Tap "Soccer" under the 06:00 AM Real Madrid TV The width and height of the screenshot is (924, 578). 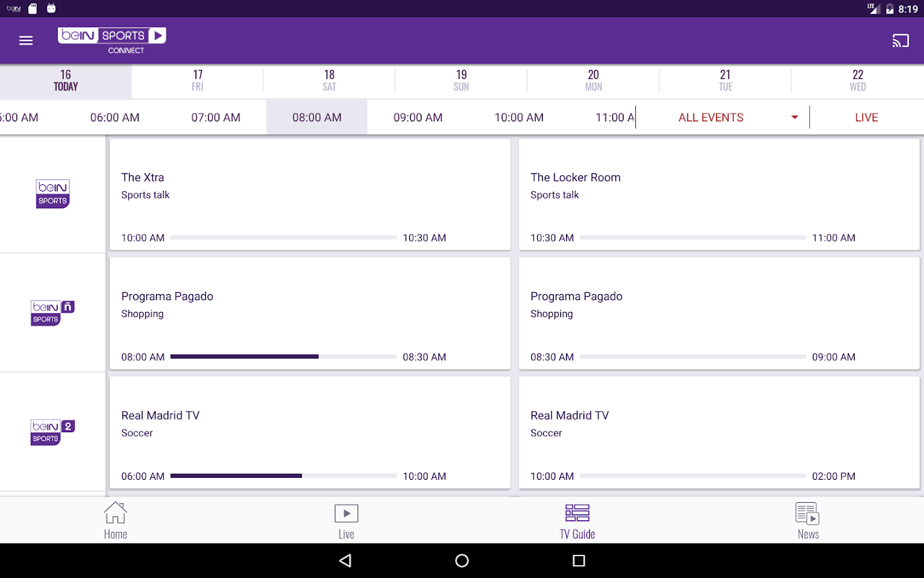(x=137, y=433)
